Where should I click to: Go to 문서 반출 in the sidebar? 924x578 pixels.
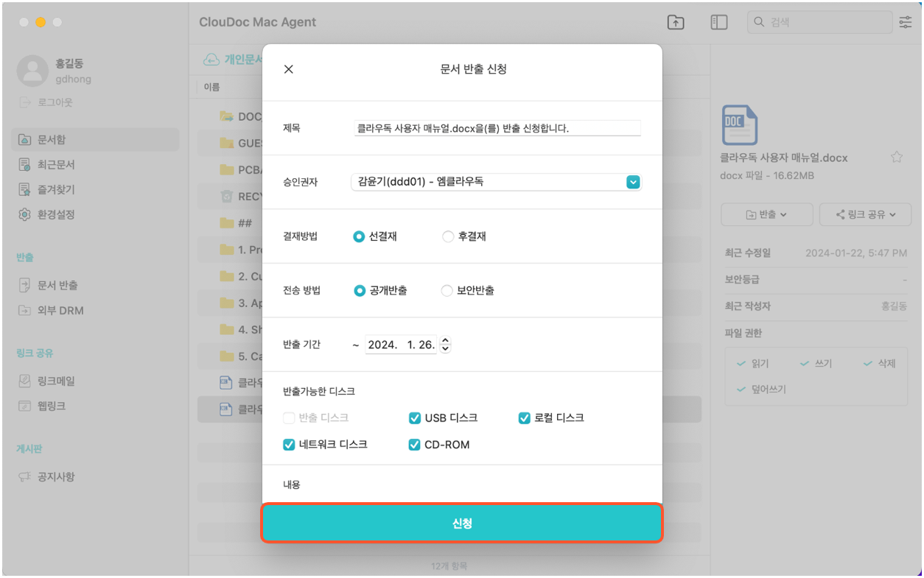click(95, 286)
